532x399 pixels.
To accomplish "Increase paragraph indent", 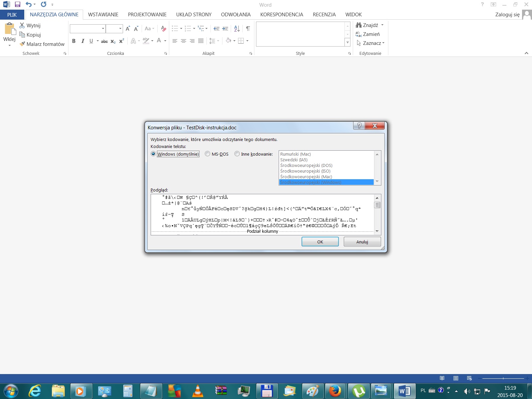I will [x=225, y=29].
